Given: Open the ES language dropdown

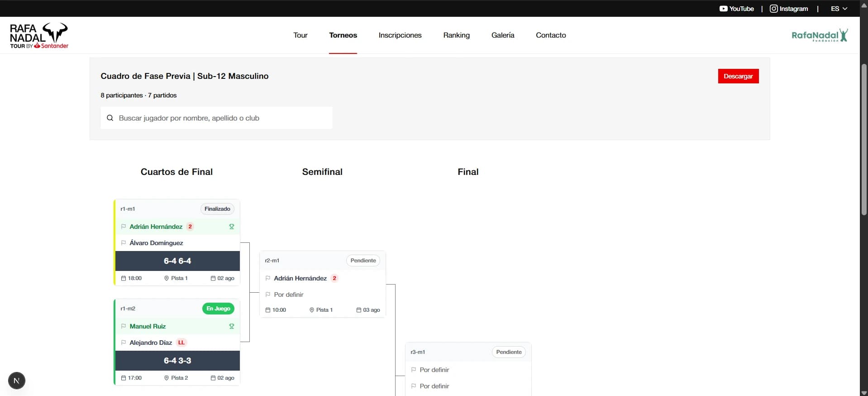Looking at the screenshot, I should (839, 9).
